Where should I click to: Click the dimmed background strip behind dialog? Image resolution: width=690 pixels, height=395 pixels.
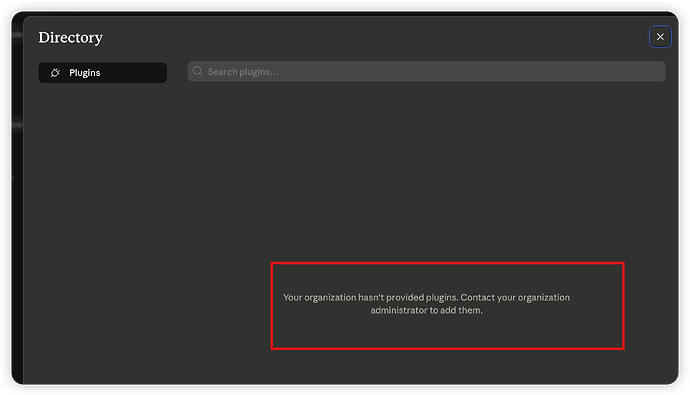17,198
